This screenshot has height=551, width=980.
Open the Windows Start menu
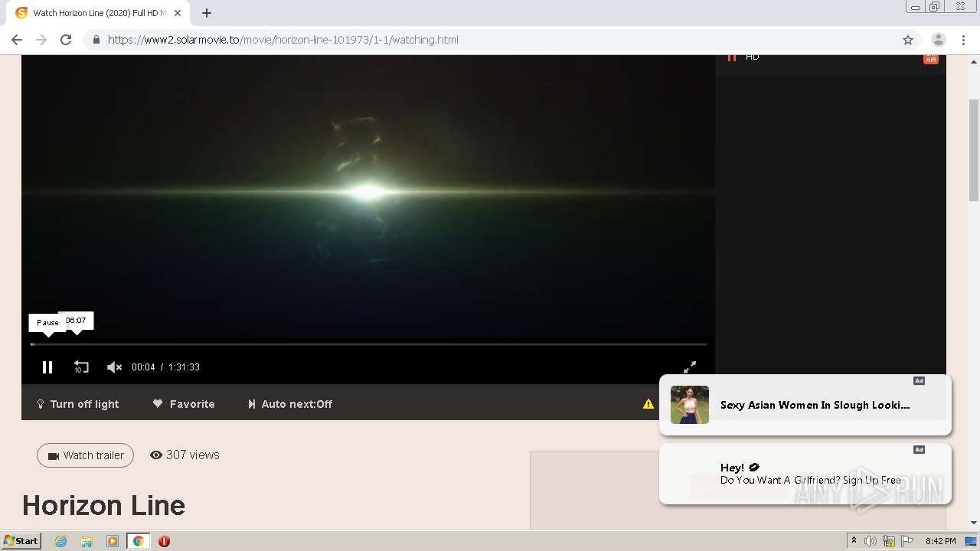[x=21, y=541]
